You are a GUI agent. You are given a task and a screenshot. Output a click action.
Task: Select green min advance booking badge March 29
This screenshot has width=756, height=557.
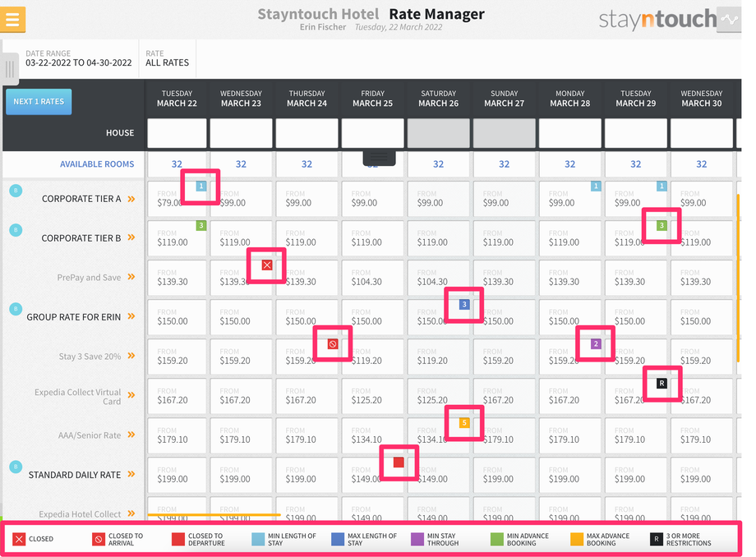click(x=661, y=225)
